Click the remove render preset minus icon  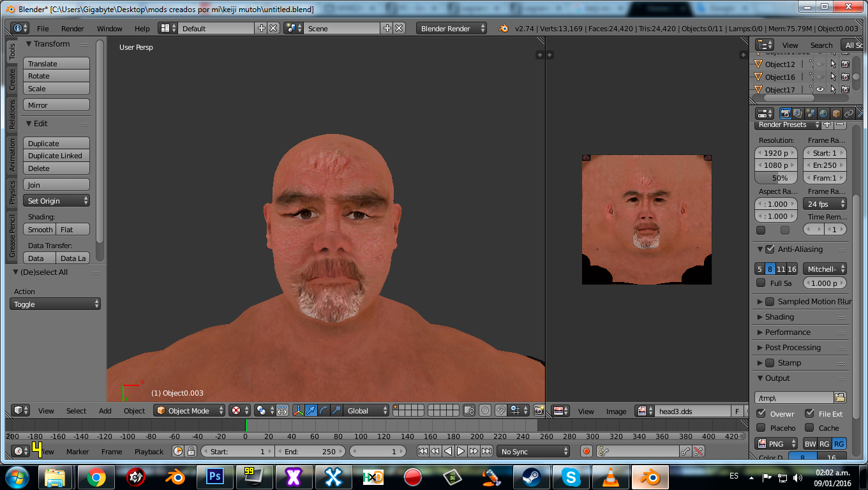tap(840, 124)
